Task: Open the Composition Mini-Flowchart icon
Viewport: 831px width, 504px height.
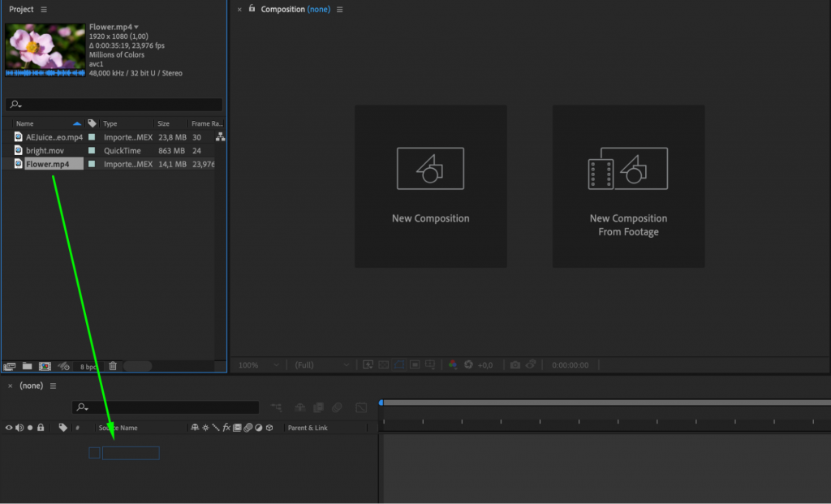Action: click(274, 407)
